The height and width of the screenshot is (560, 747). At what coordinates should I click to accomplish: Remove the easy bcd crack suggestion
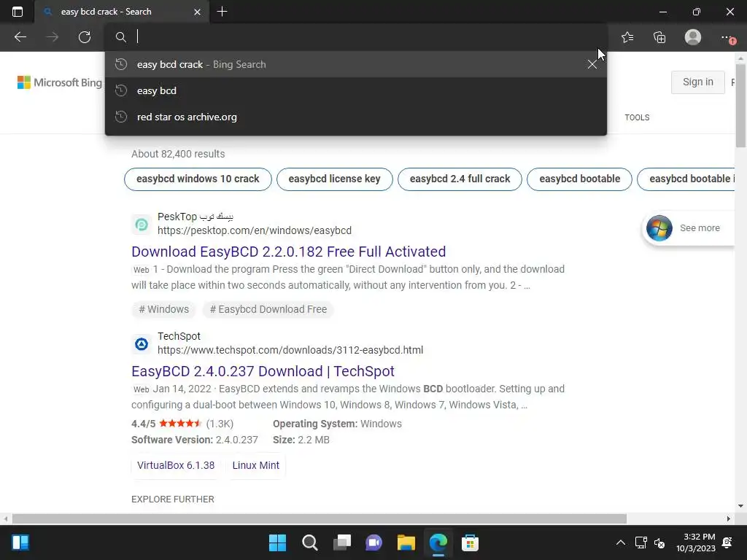click(x=592, y=64)
